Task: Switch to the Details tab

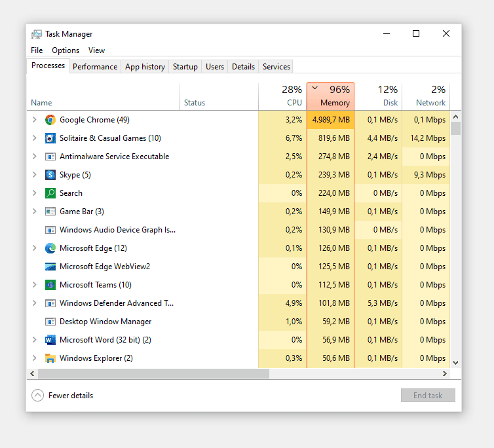Action: 243,67
